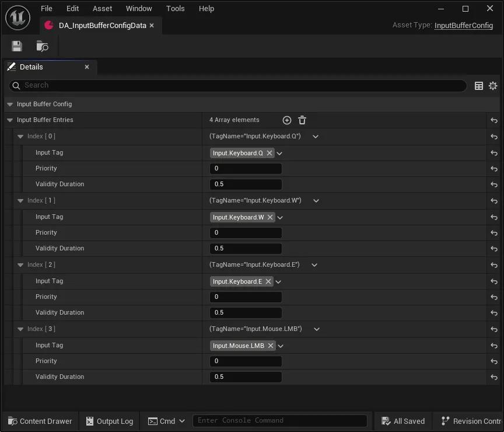
Task: Reset Index [2] Priority to default
Action: point(494,297)
